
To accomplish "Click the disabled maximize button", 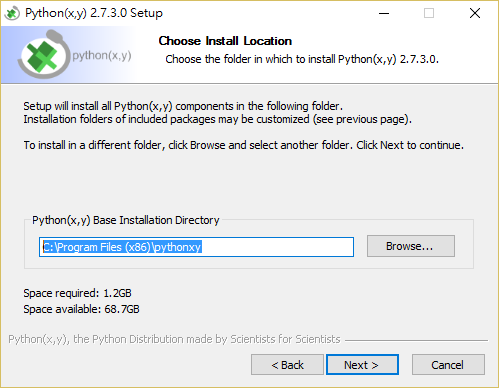I will click(x=429, y=13).
